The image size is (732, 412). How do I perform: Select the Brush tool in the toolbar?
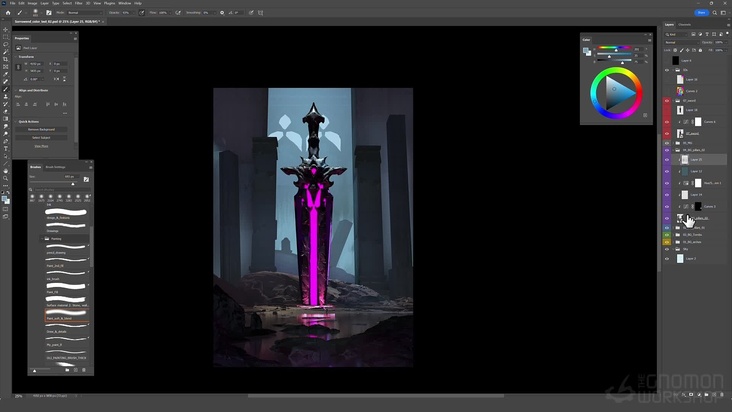pyautogui.click(x=6, y=89)
